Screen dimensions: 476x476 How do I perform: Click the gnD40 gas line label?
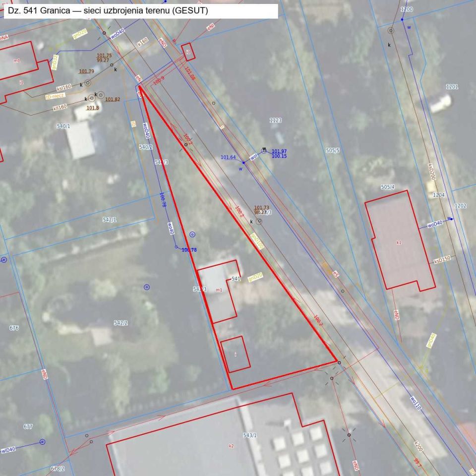tap(431, 340)
